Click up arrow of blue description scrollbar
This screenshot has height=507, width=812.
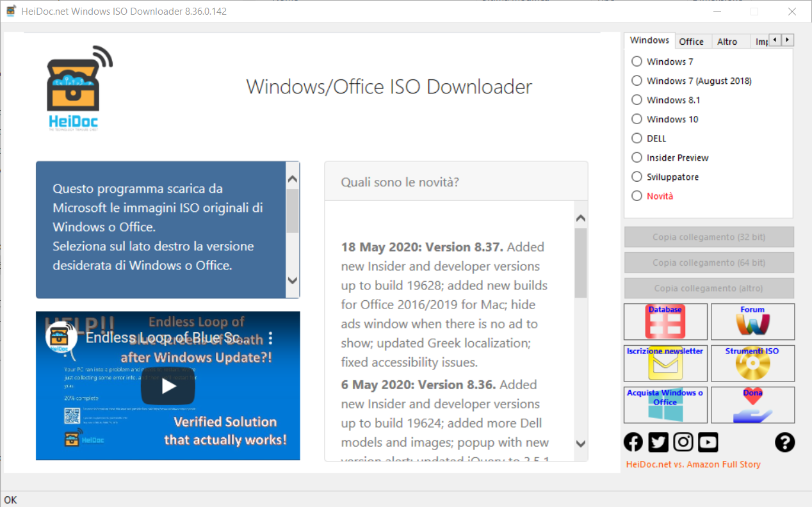coord(293,181)
